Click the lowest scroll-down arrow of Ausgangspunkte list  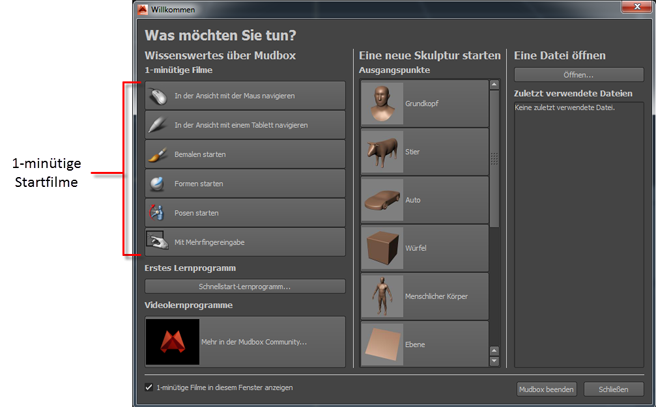(x=494, y=361)
